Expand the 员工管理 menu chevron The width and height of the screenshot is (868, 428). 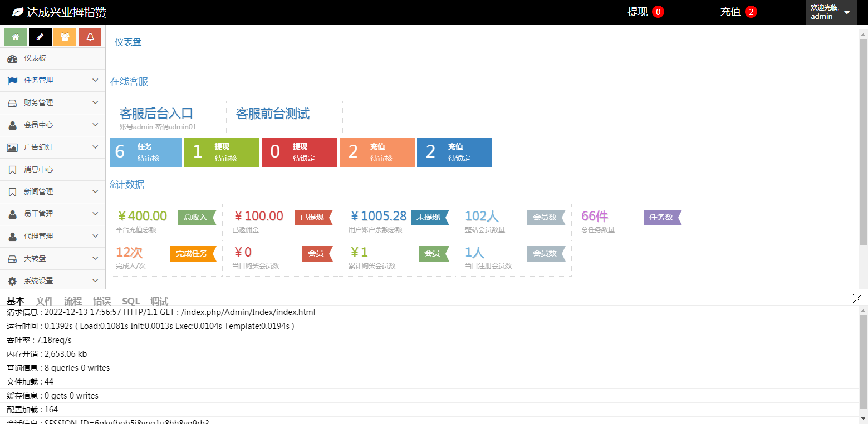point(95,214)
